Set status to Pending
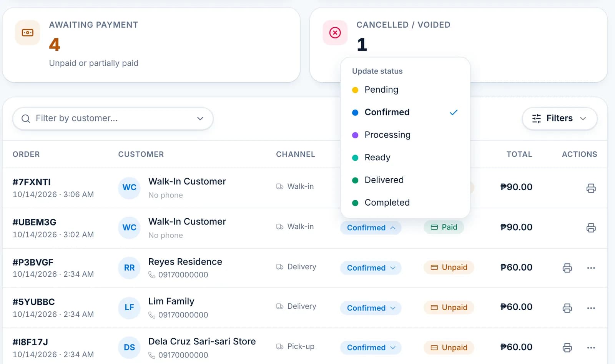The width and height of the screenshot is (615, 364). click(405, 90)
